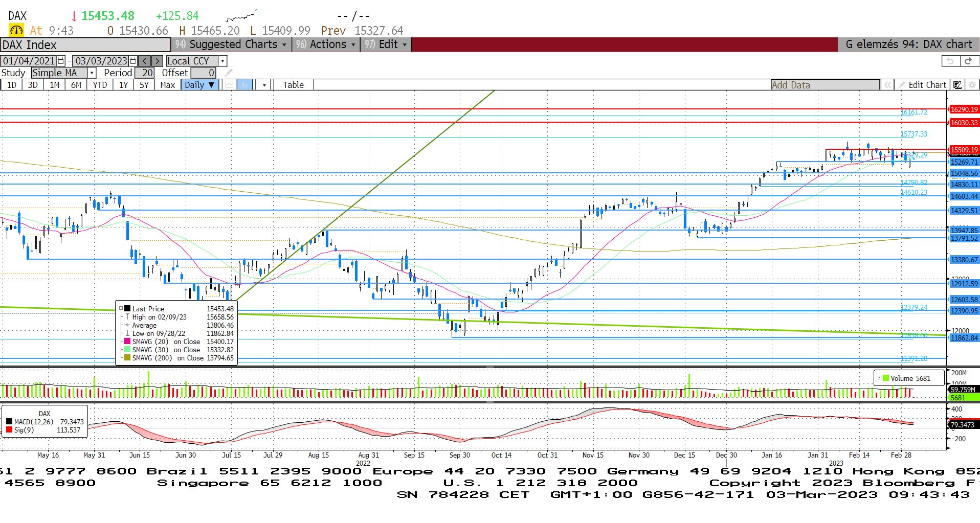Click the yellow gauge icon beside At
This screenshot has width=980, height=523.
click(16, 30)
